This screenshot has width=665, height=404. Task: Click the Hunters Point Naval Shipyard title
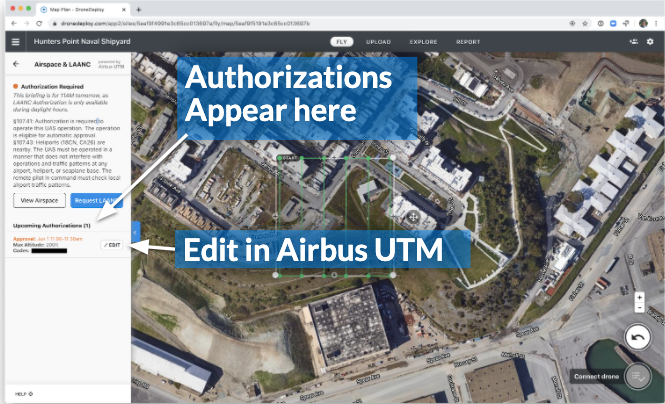tap(82, 42)
